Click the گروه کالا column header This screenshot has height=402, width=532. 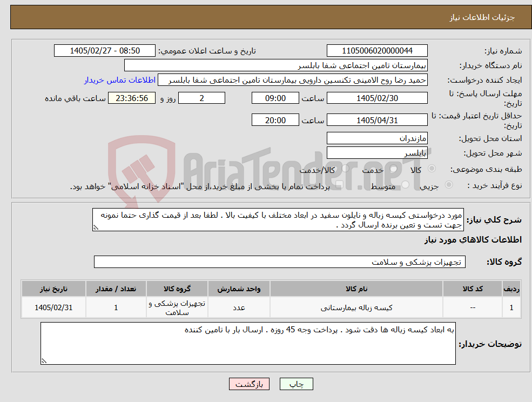click(177, 289)
